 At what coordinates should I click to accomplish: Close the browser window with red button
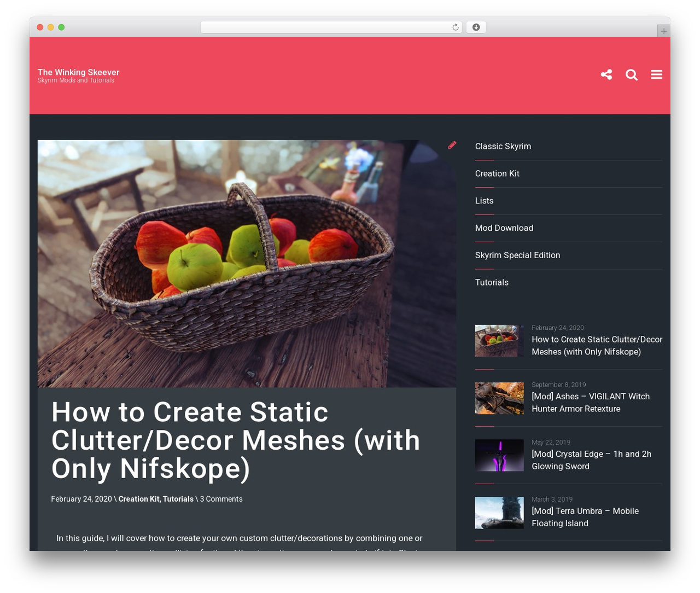pyautogui.click(x=40, y=27)
